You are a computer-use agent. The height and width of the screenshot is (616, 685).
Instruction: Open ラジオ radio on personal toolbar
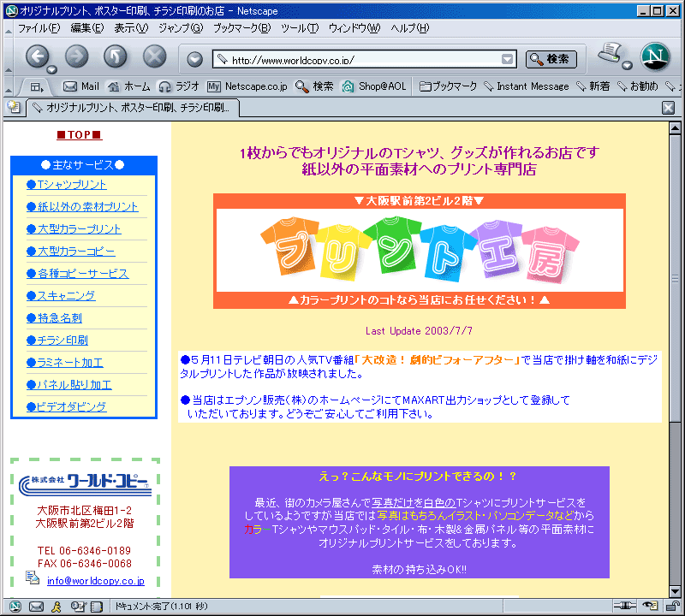[x=179, y=86]
